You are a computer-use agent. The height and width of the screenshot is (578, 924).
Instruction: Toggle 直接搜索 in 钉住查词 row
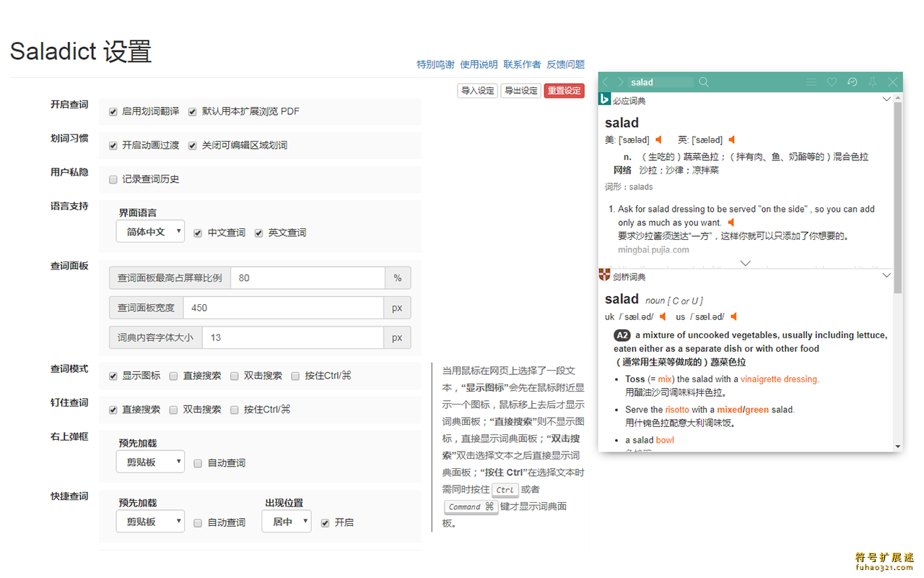[x=113, y=410]
